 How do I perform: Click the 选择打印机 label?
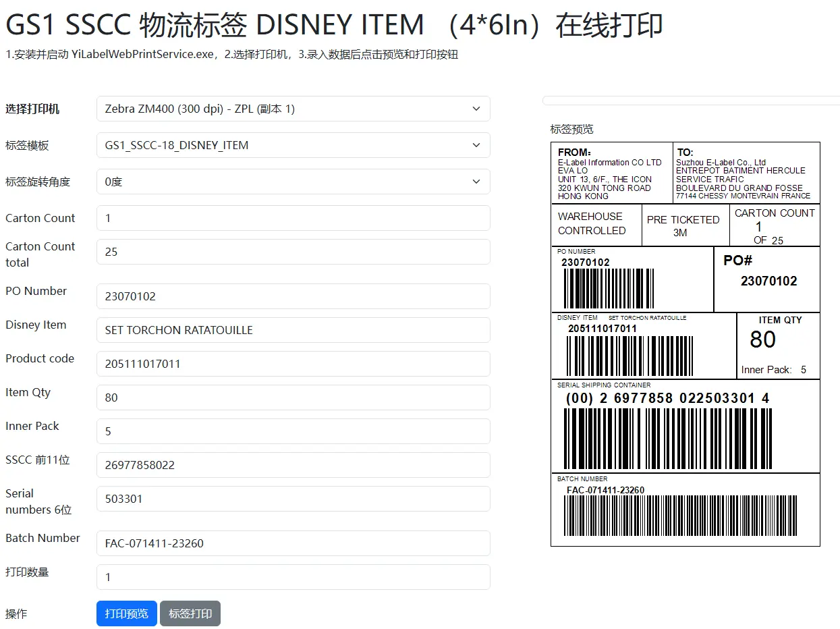pyautogui.click(x=32, y=109)
